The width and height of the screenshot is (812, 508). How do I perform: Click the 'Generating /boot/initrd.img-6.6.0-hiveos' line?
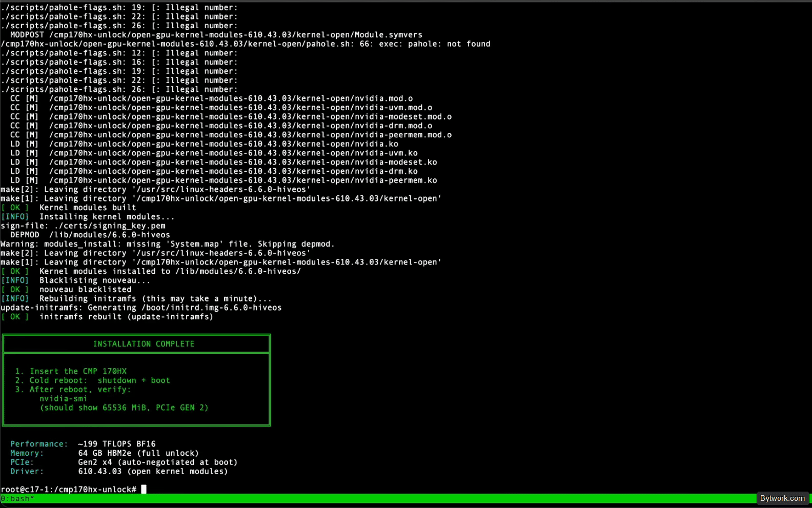pos(141,308)
